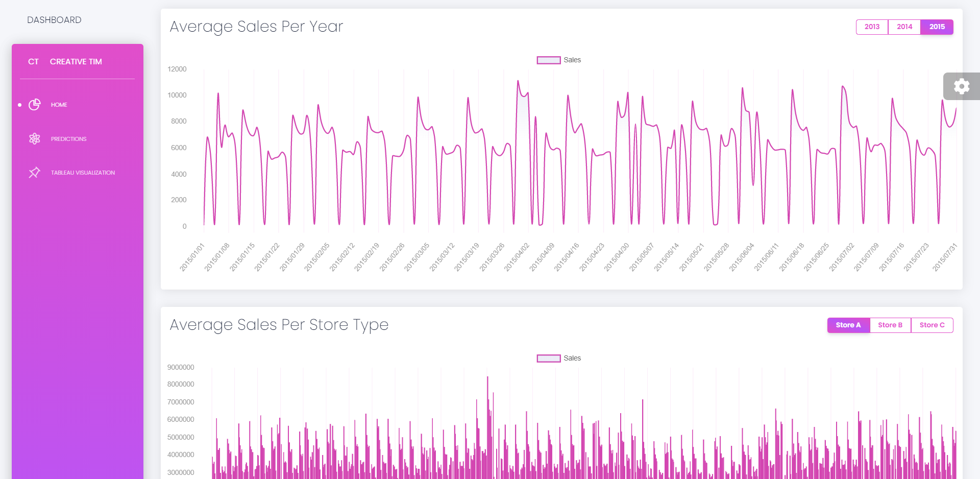Viewport: 980px width, 479px height.
Task: Click the 10000 y-axis label
Action: pos(177,95)
